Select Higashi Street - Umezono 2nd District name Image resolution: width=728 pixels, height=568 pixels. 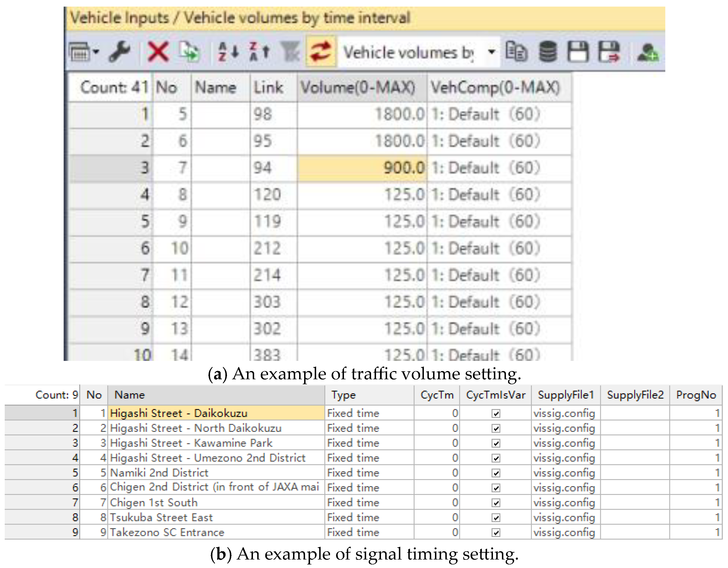(x=216, y=458)
